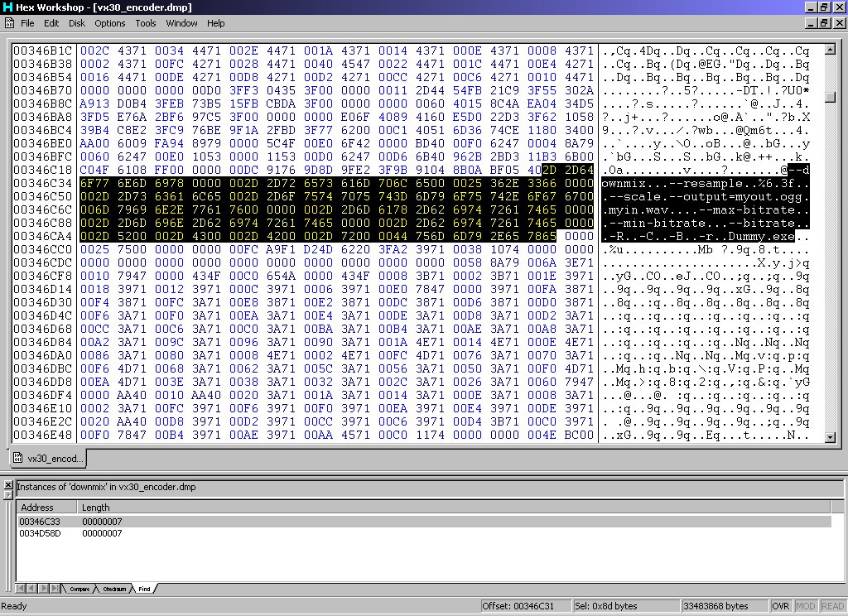The width and height of the screenshot is (848, 616).
Task: Open the Disk menu
Action: coord(77,23)
